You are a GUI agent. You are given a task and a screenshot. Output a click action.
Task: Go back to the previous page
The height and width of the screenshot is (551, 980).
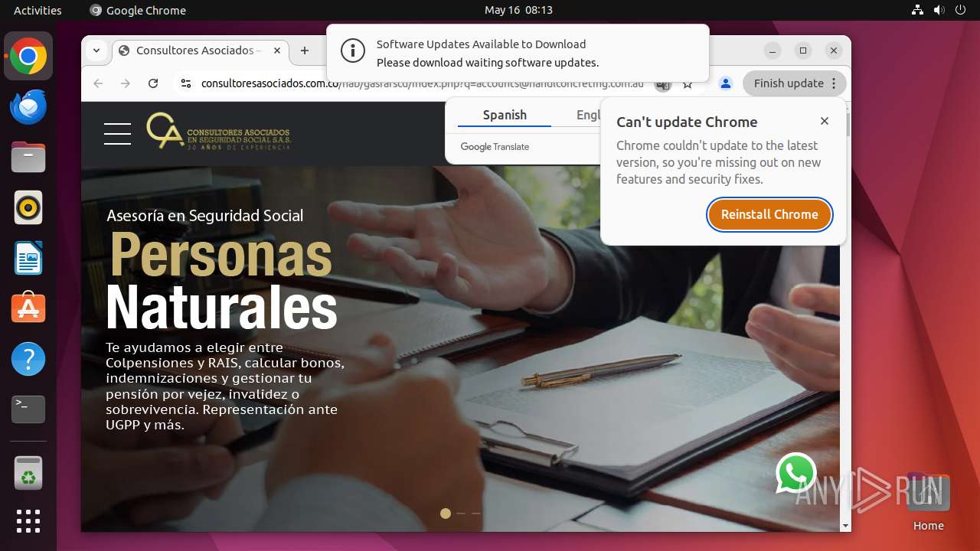click(x=98, y=83)
